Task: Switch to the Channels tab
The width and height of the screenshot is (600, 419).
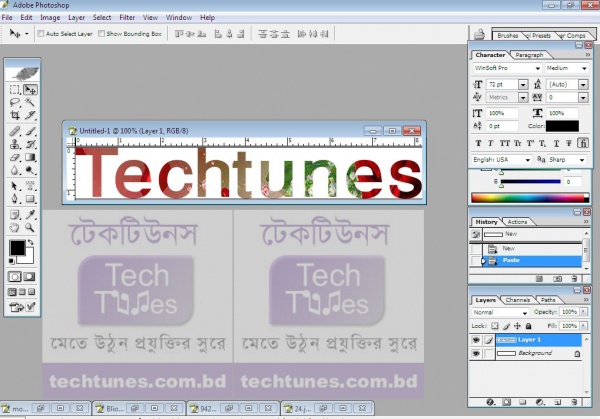Action: pyautogui.click(x=518, y=300)
